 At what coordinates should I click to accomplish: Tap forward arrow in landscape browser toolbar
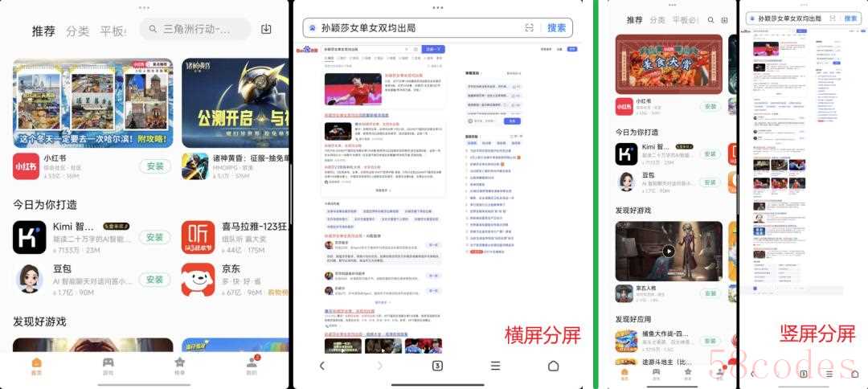click(379, 366)
